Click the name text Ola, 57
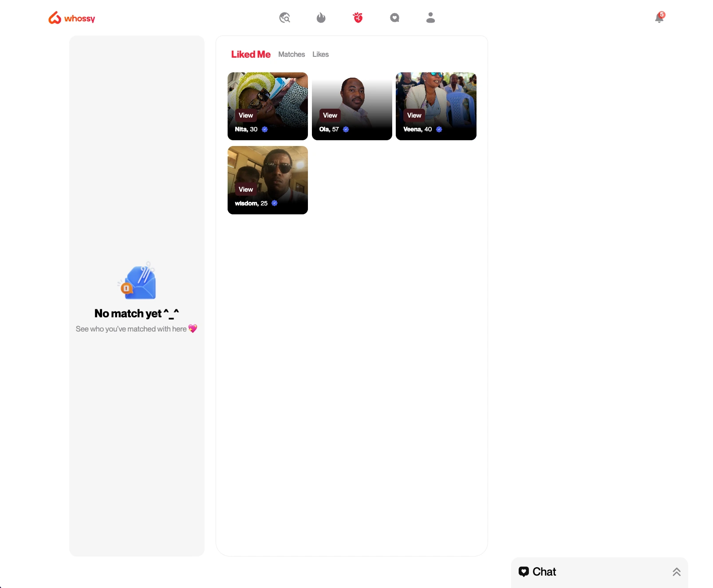The image size is (713, 588). [x=329, y=129]
